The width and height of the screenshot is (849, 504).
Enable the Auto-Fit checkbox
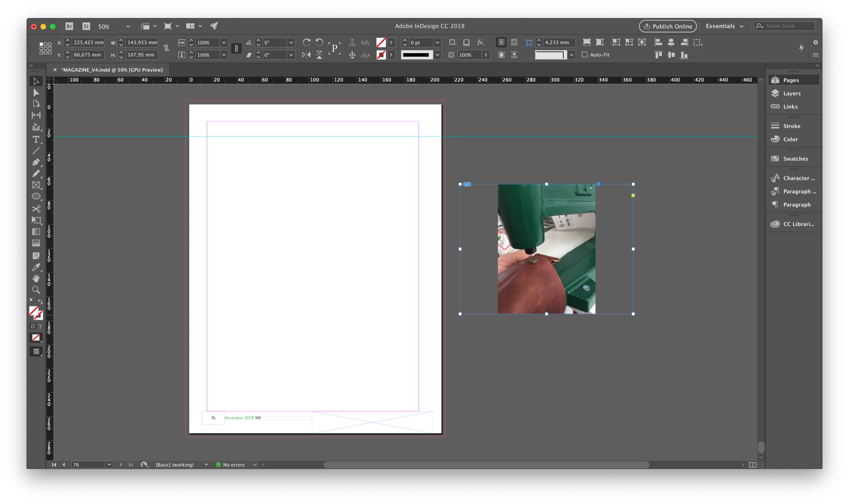(584, 55)
